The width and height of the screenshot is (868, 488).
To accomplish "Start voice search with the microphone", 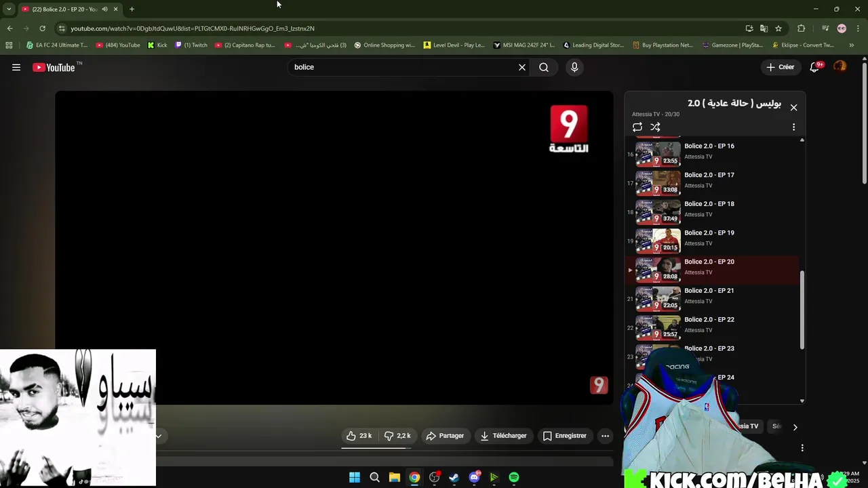I will point(574,67).
